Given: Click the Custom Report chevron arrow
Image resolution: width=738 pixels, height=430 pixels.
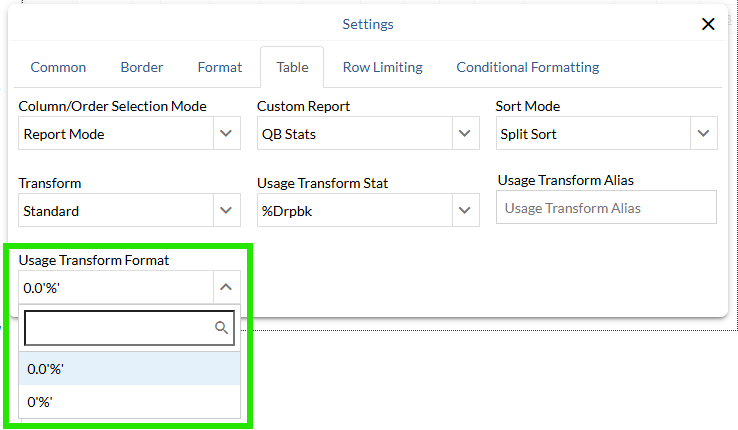Looking at the screenshot, I should [465, 133].
